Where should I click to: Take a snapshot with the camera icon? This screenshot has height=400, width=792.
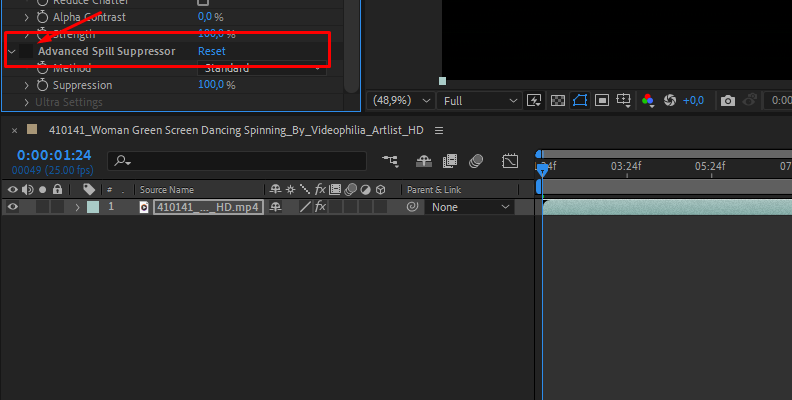[x=728, y=101]
